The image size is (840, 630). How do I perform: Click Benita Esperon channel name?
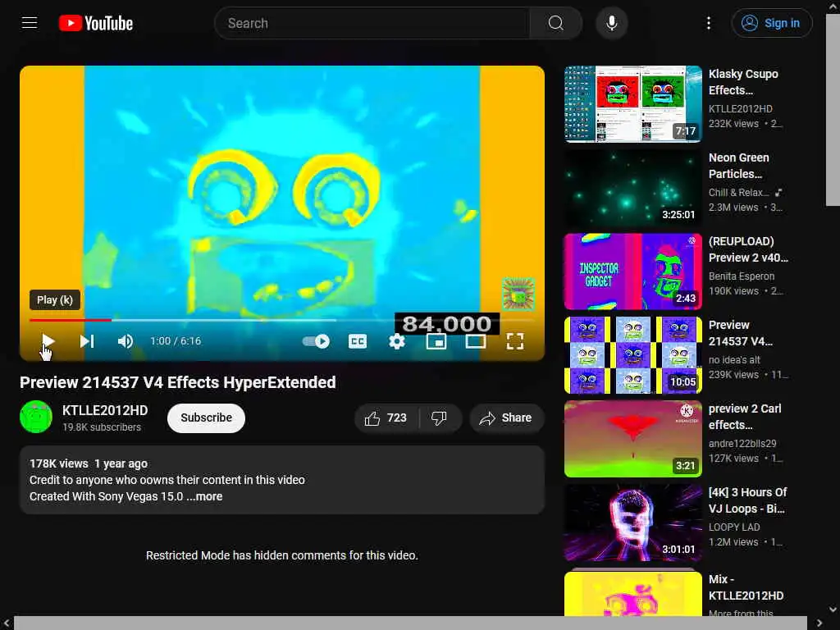pyautogui.click(x=742, y=276)
